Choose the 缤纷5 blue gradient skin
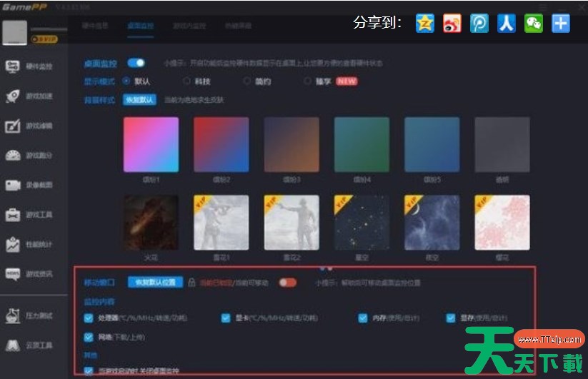Viewport: 588px width, 379px height. (432, 145)
